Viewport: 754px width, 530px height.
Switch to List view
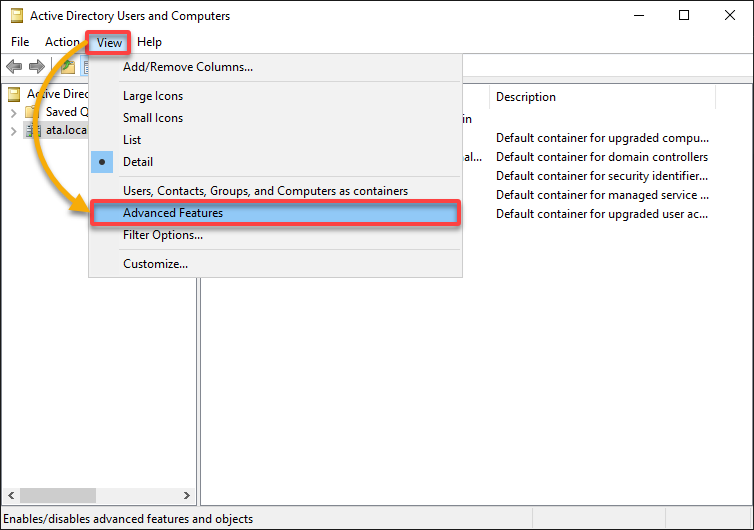276,140
